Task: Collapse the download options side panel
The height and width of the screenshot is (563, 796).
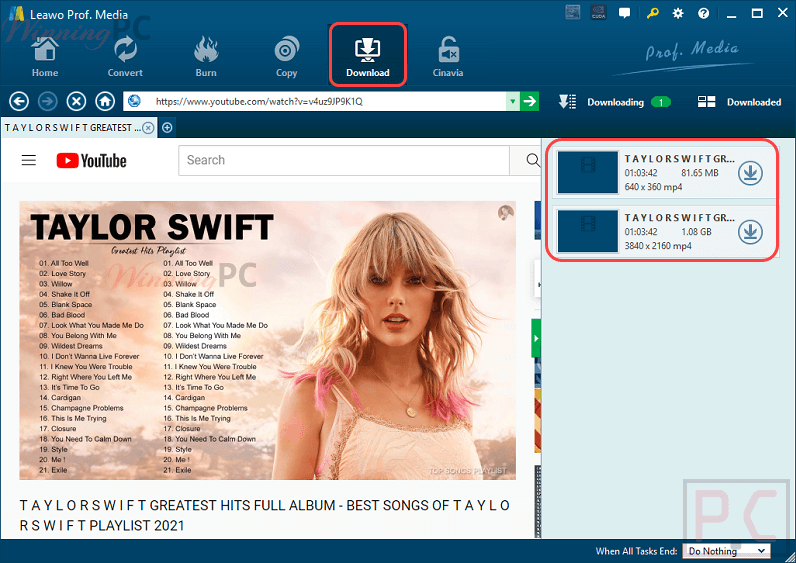Action: click(536, 338)
